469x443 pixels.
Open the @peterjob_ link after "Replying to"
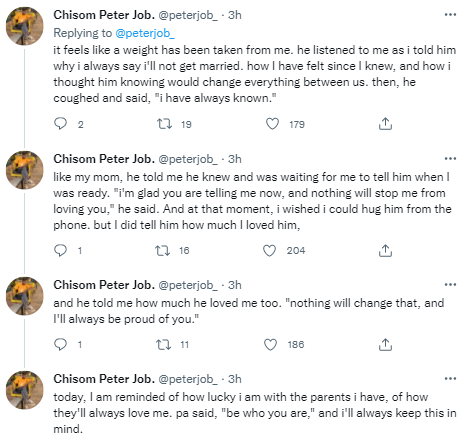pyautogui.click(x=145, y=33)
